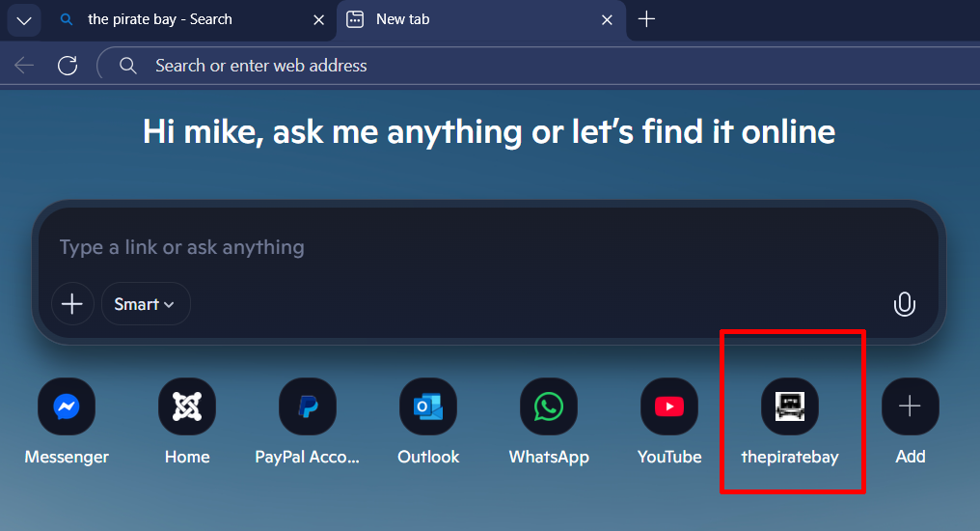The height and width of the screenshot is (531, 980).
Task: Open a new tab with plus button
Action: pos(647,19)
